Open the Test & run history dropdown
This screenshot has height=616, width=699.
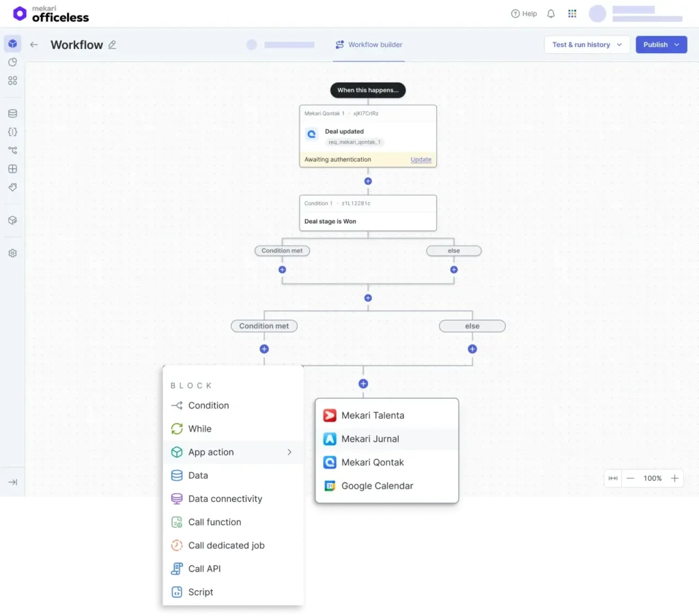(x=587, y=44)
